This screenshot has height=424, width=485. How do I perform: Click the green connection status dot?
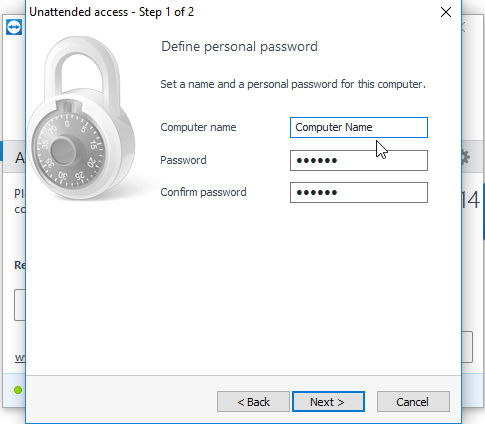point(18,390)
